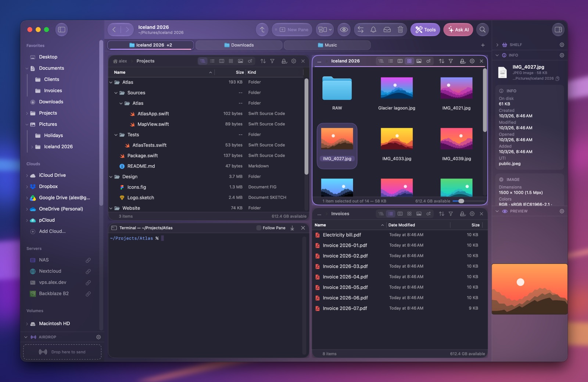Select the Iceland 2026 +2 tab
The image size is (588, 382).
151,45
